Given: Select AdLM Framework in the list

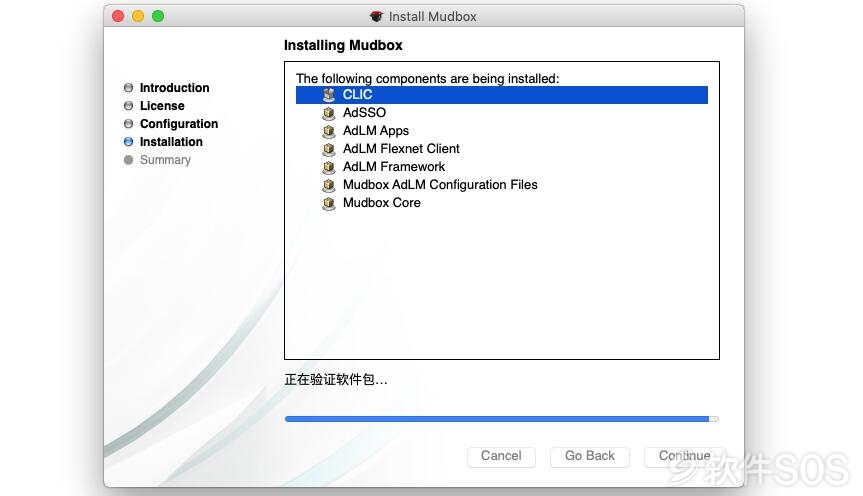Looking at the screenshot, I should click(501, 167).
